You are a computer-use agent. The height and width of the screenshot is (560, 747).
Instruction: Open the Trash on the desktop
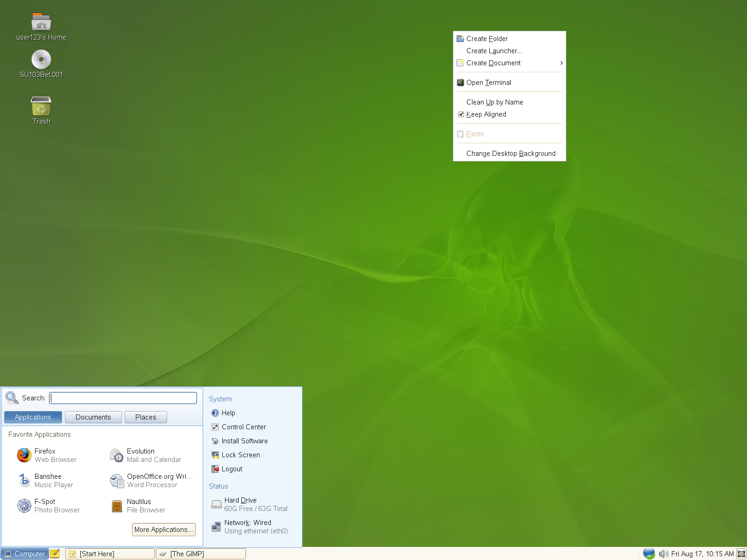[x=41, y=107]
